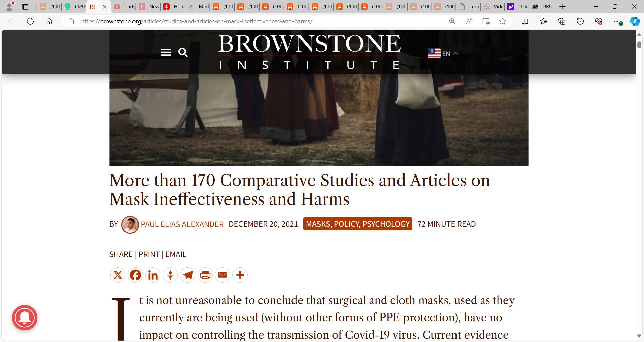Open a new tab with plus
Image resolution: width=644 pixels, height=342 pixels.
tap(562, 6)
